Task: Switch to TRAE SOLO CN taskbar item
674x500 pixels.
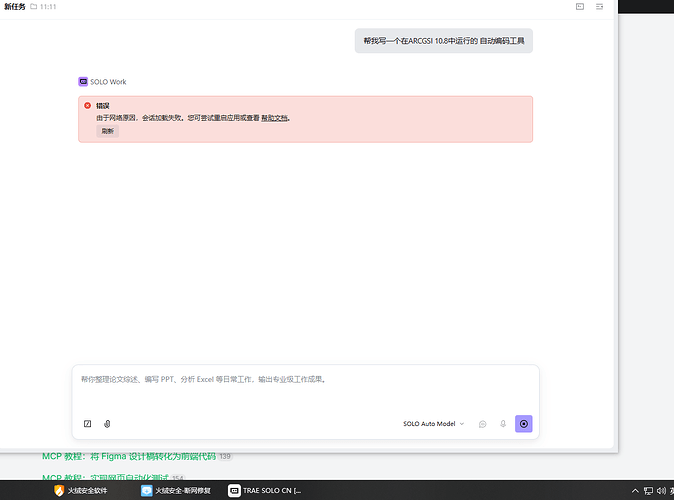Action: pos(265,491)
